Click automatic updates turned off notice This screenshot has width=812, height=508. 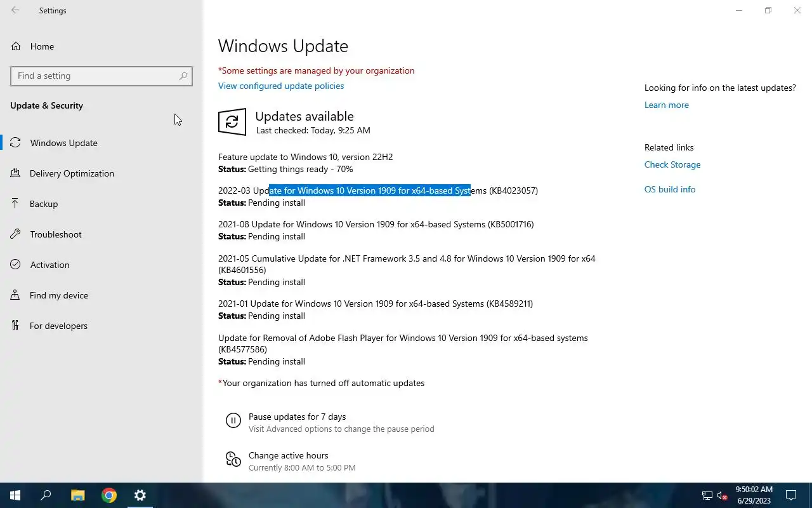tap(321, 383)
